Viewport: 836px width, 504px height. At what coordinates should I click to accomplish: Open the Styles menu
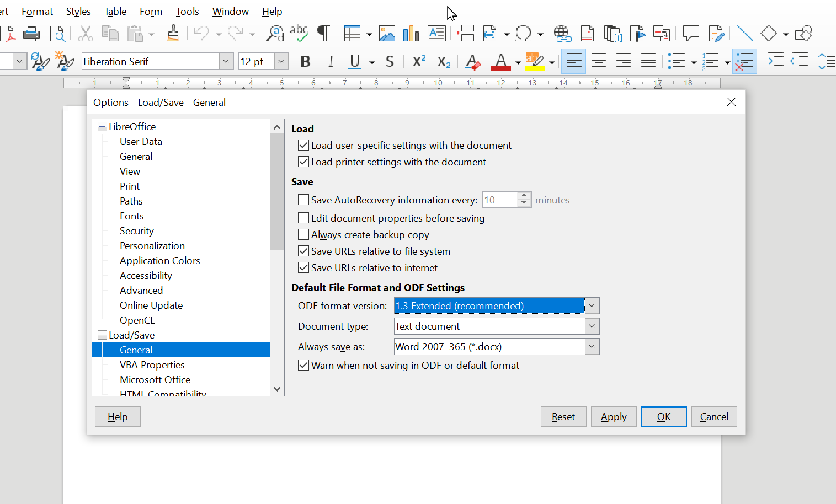(78, 11)
